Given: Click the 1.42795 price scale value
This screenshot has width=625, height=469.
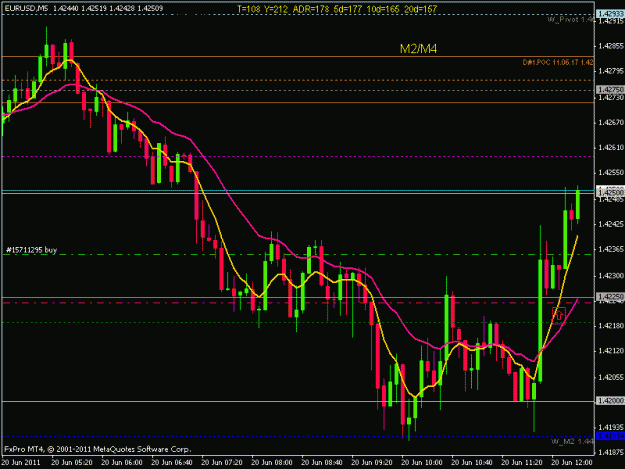Looking at the screenshot, I should tap(611, 71).
